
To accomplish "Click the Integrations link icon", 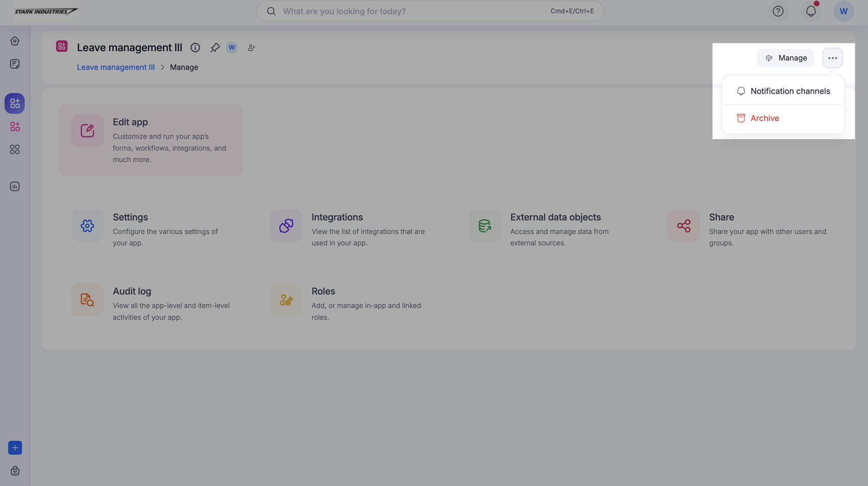I will pyautogui.click(x=286, y=226).
